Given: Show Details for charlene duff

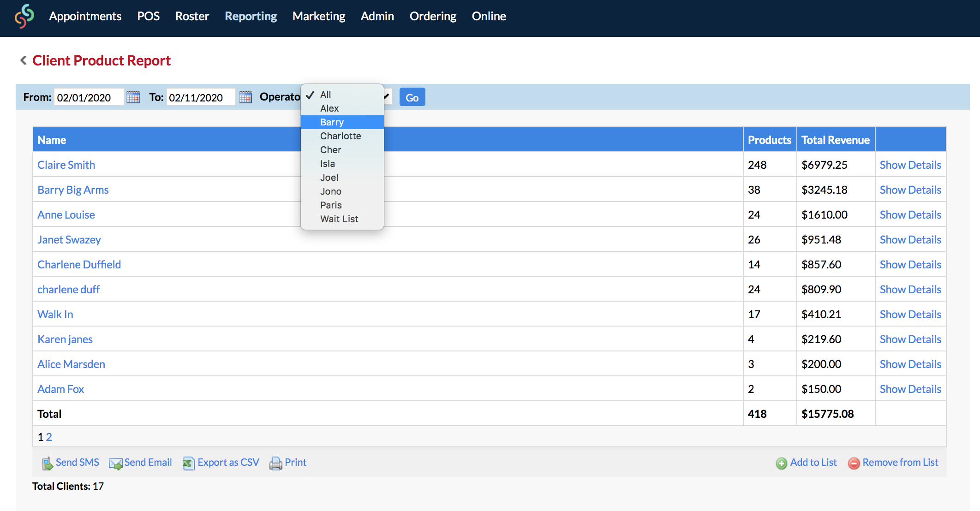Looking at the screenshot, I should coord(910,290).
